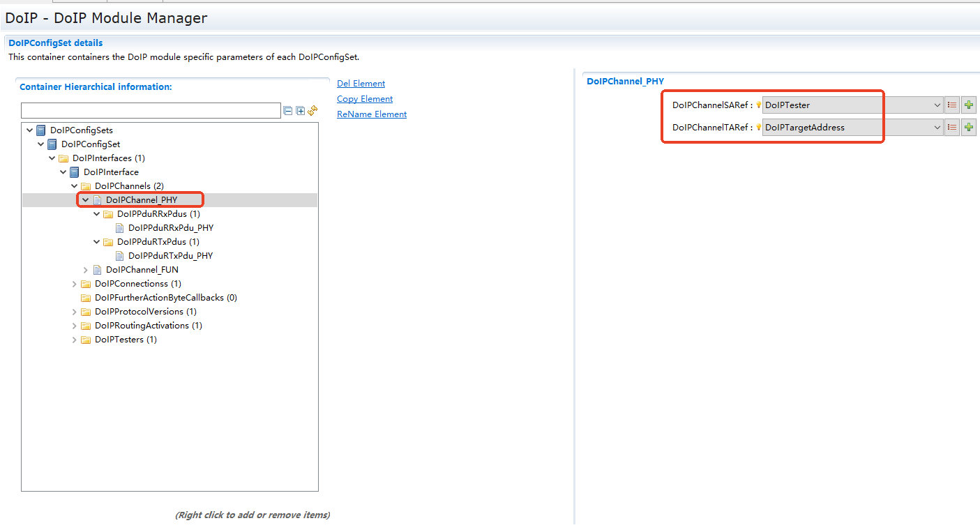Select DoIPPduRTxPdu_PHY in the tree

click(x=170, y=256)
